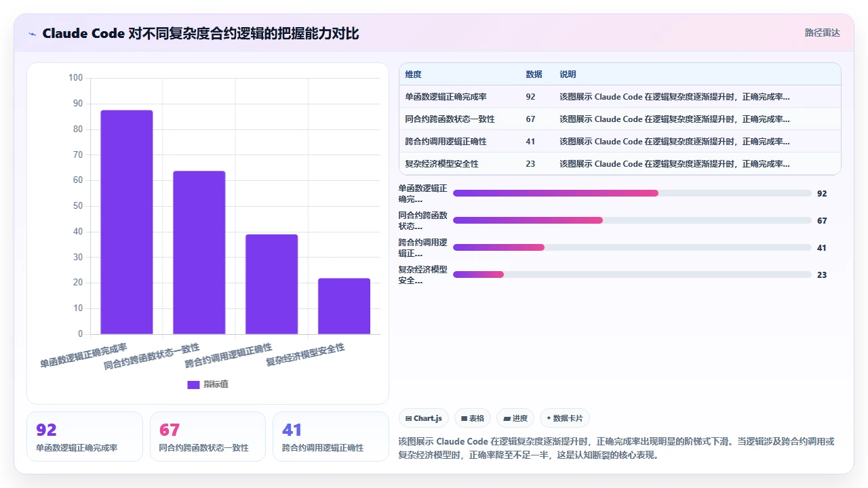Click the progress bar ending with value 41

[x=632, y=247]
